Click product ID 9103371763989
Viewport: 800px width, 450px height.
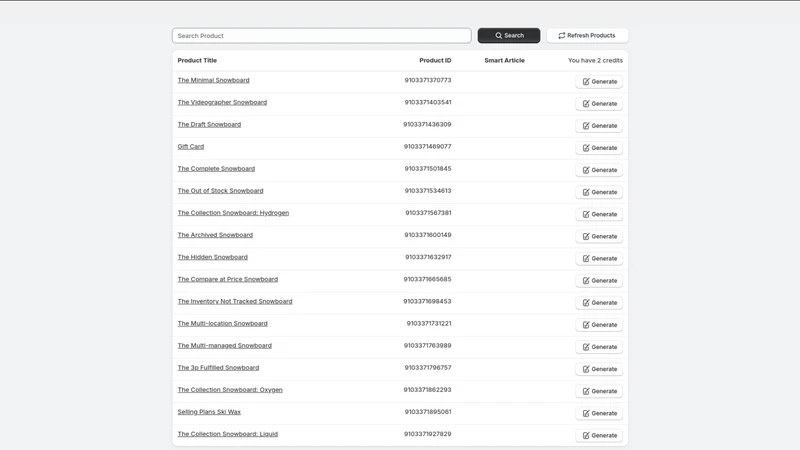(428, 345)
